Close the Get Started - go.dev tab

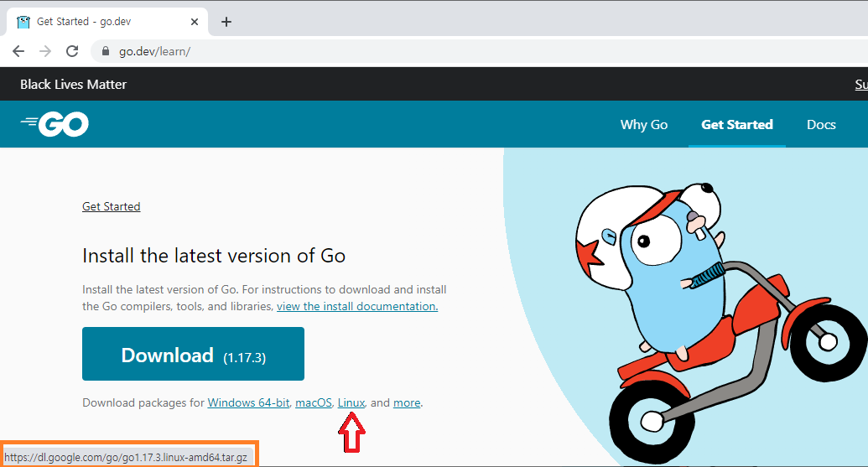click(195, 22)
